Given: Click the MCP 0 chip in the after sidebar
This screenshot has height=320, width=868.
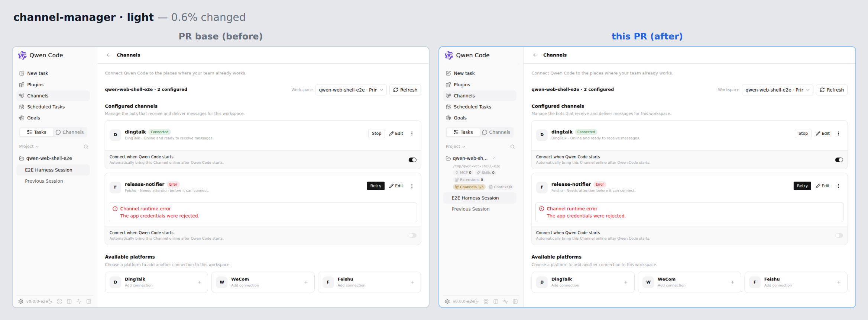Looking at the screenshot, I should [x=463, y=173].
